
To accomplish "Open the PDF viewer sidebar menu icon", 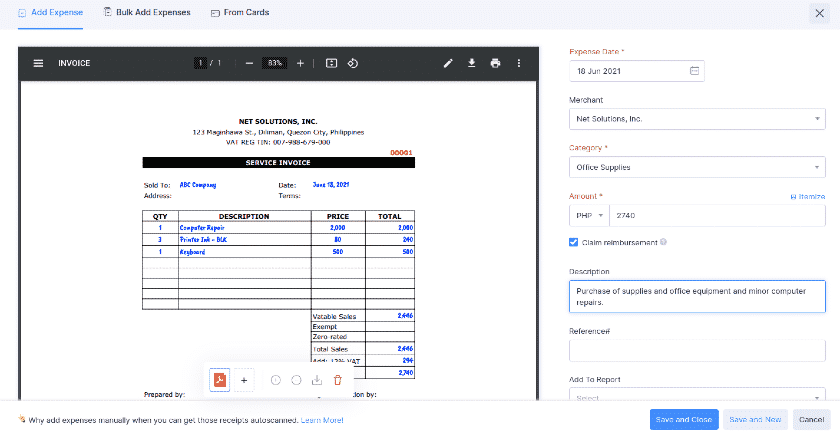I will [x=38, y=63].
